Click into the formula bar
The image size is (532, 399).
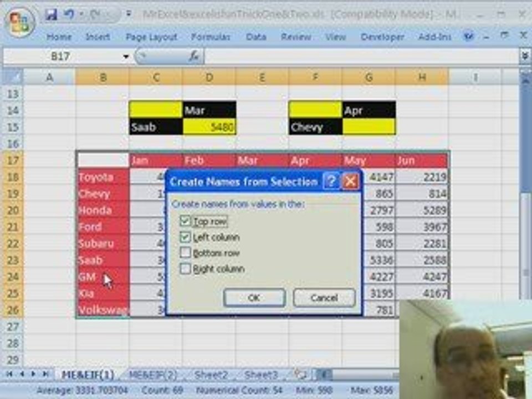tap(361, 57)
